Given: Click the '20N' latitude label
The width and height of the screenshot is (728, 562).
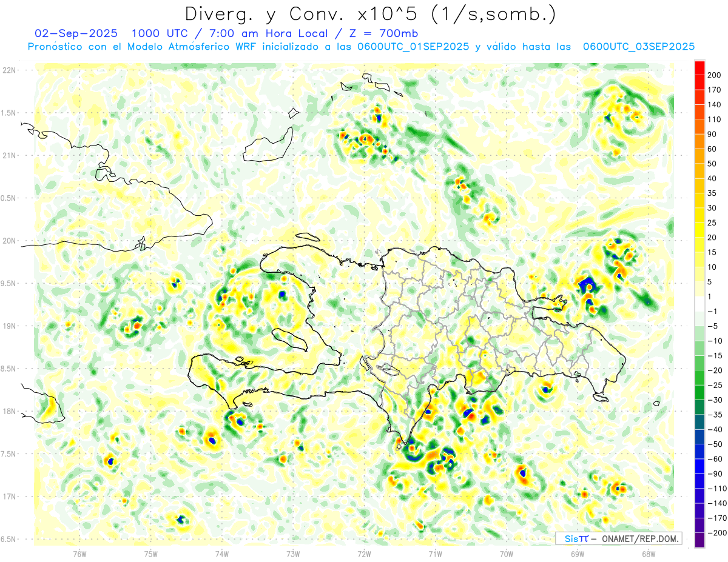Looking at the screenshot, I should [8, 241].
